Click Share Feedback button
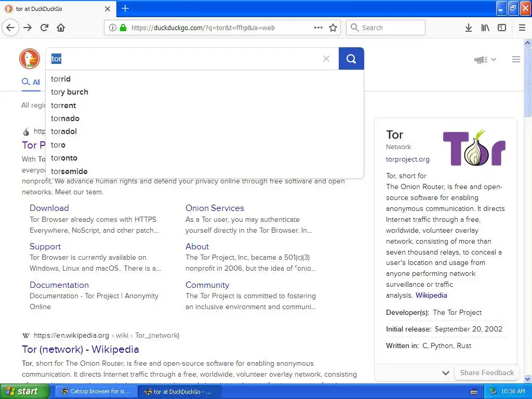 point(487,373)
